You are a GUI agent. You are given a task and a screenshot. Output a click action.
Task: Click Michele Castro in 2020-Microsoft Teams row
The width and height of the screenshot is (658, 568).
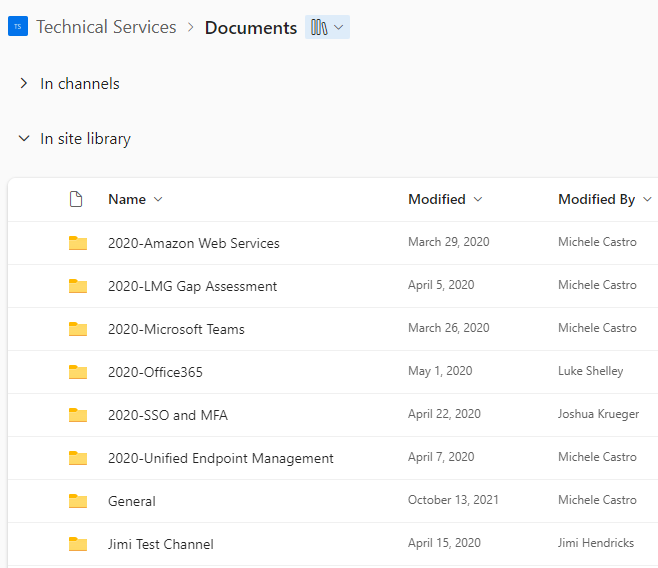[x=597, y=328]
